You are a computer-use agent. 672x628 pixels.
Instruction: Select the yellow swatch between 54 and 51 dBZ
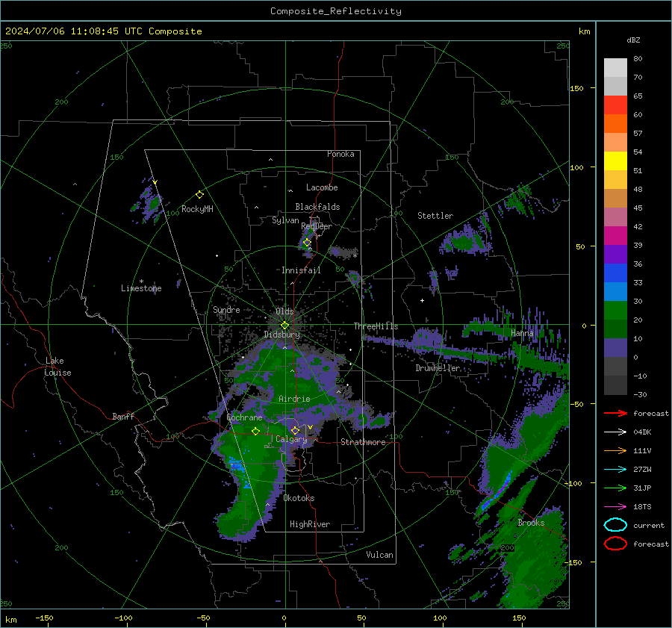[615, 161]
